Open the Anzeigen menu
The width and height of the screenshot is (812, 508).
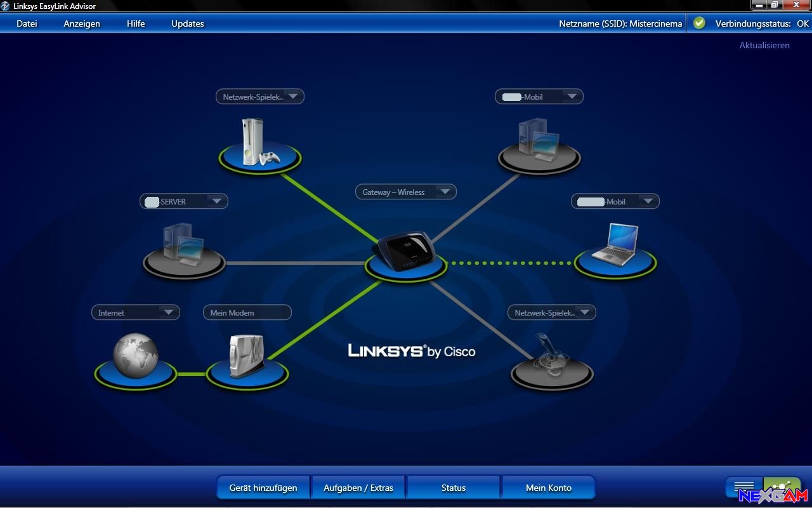(82, 23)
